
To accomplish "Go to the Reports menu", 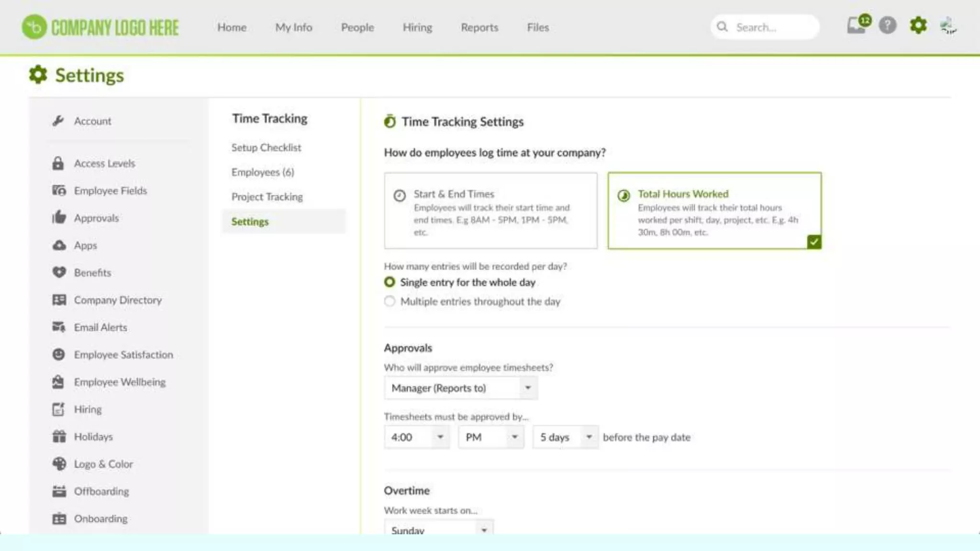I will (x=479, y=28).
